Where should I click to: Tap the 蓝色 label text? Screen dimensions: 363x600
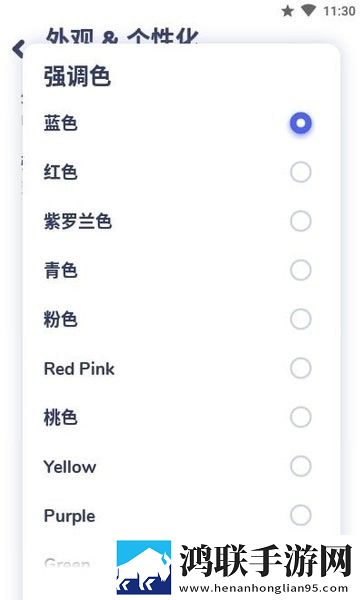coord(60,123)
